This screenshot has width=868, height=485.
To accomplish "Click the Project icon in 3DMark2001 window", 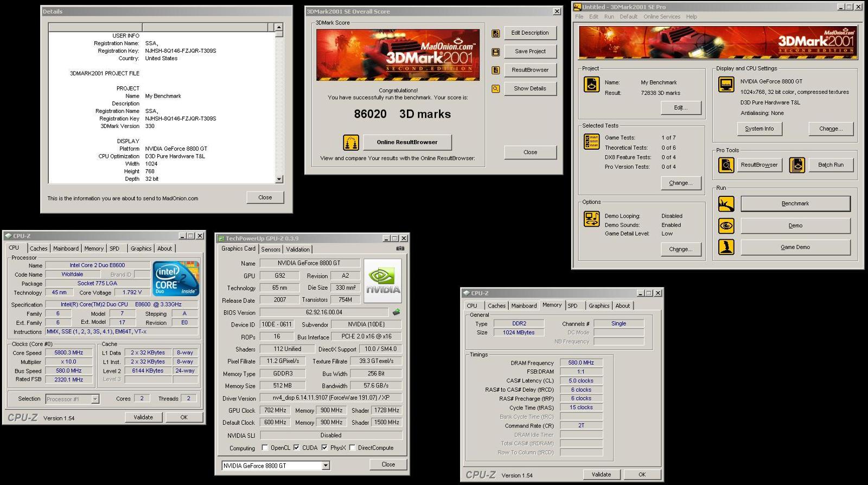I will (591, 85).
